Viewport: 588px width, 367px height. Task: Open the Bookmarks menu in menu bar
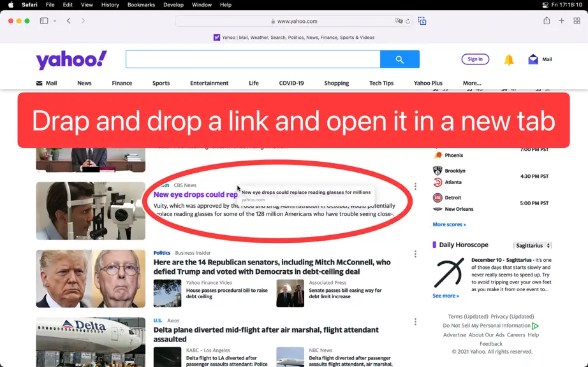(x=141, y=5)
